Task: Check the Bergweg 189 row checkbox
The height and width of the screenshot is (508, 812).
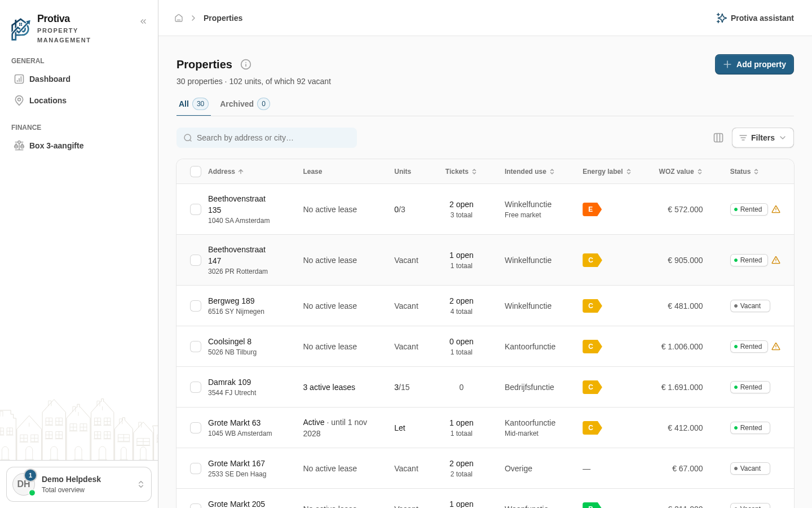Action: pos(196,306)
